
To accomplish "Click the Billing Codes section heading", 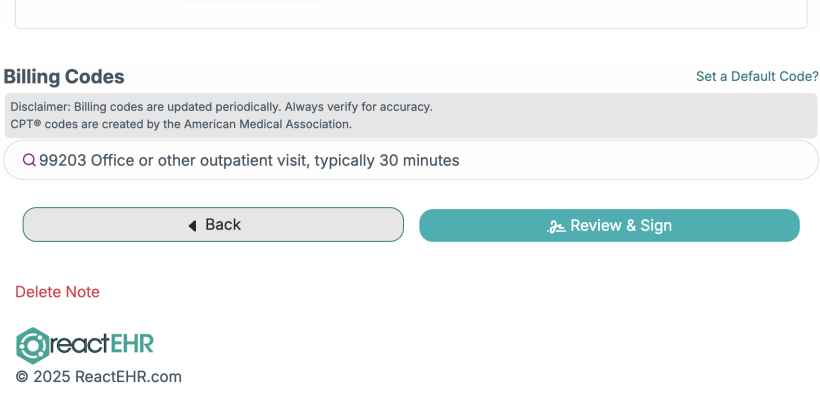I will point(64,77).
